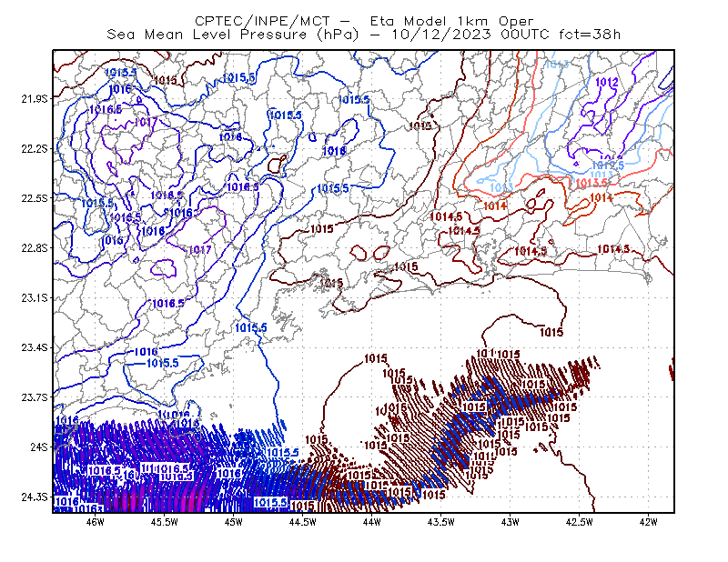Screen dimensions: 728x562
Task: Click the 45.5W longitude axis label
Action: (x=165, y=522)
